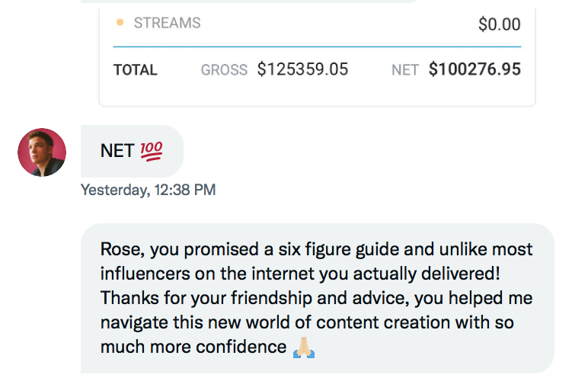588x378 pixels.
Task: Click the Yesterday, 12:38 PM timestamp
Action: [148, 190]
